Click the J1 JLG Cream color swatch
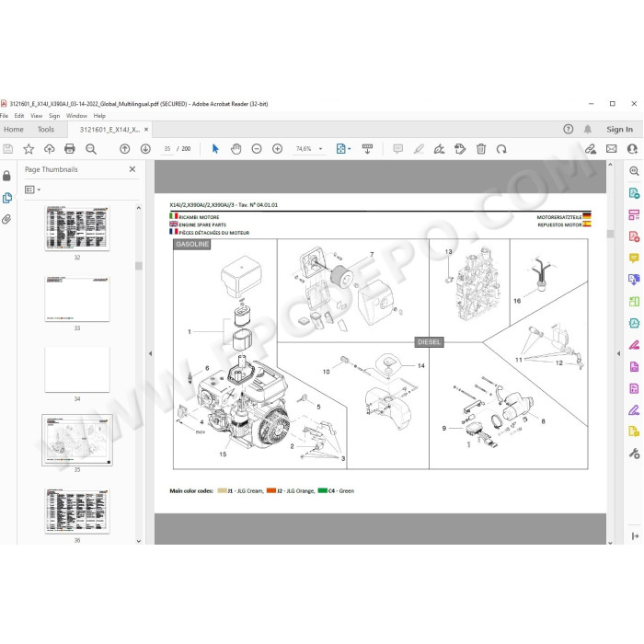644x644 pixels. pos(223,490)
